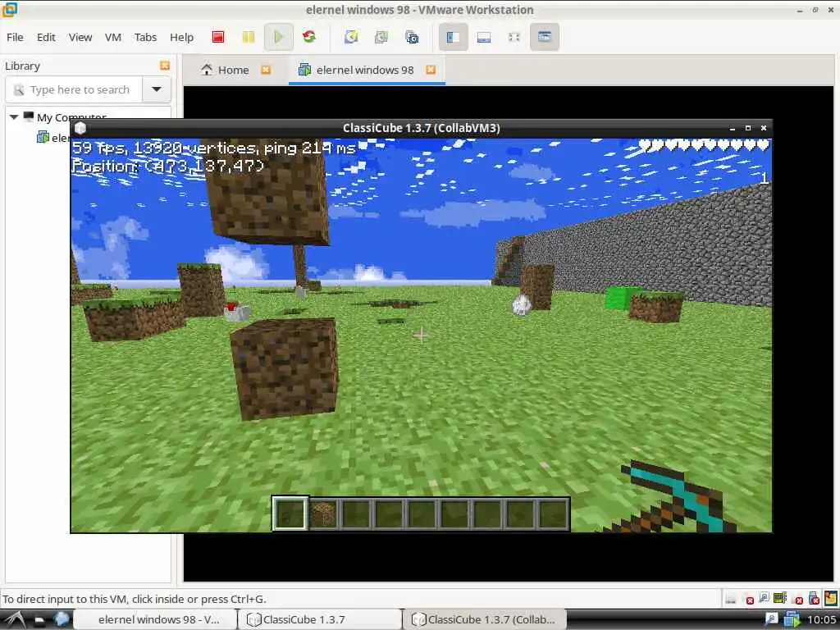
Task: Click the message log note icon
Action: [831, 598]
